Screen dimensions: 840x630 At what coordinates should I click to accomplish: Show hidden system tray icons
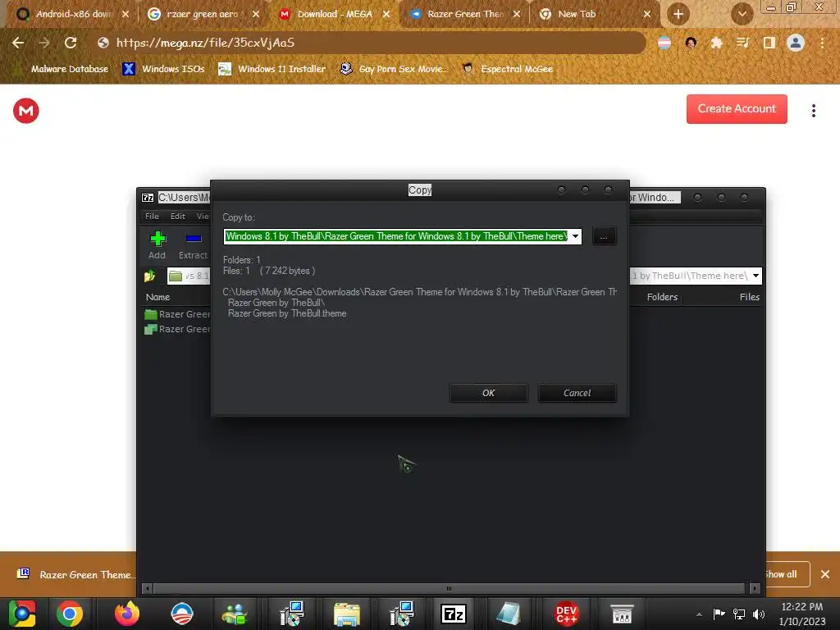tap(699, 614)
